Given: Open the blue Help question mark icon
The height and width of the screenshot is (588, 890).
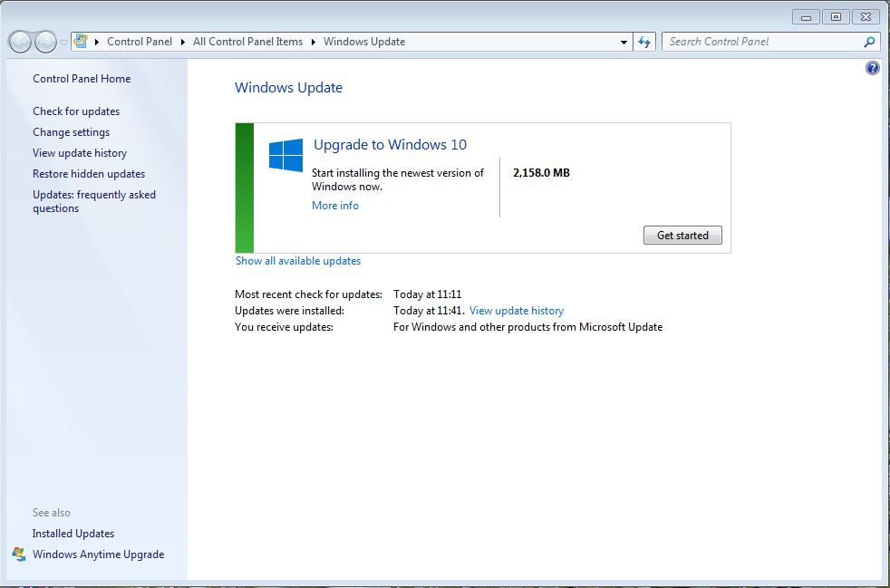Looking at the screenshot, I should coord(873,68).
